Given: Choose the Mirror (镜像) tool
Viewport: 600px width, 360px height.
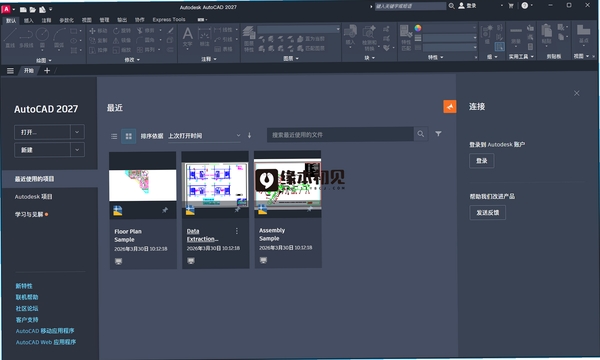Looking at the screenshot, I should [122, 40].
